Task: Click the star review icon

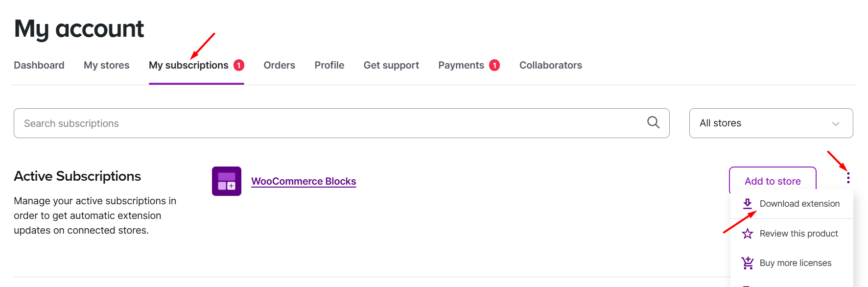Action: (x=747, y=234)
